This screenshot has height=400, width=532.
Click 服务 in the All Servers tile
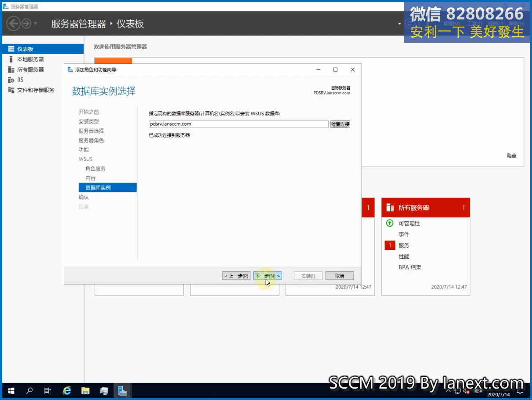[x=404, y=245]
